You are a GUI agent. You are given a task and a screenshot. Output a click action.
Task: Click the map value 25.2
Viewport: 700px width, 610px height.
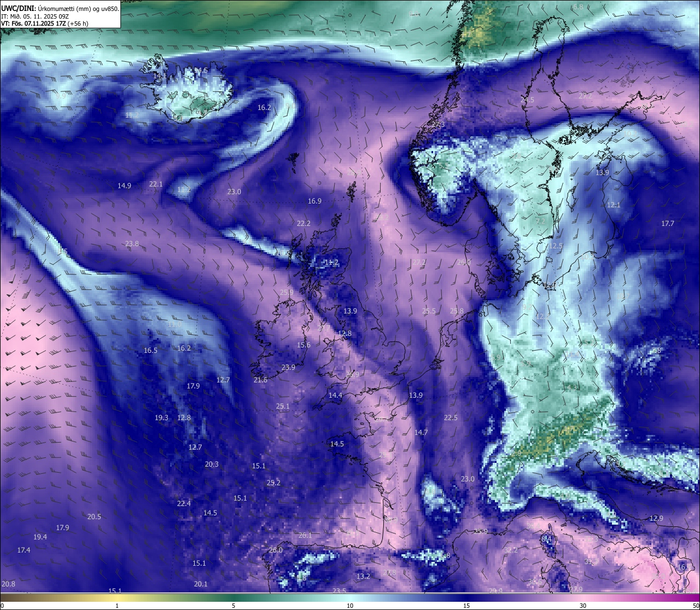click(273, 483)
